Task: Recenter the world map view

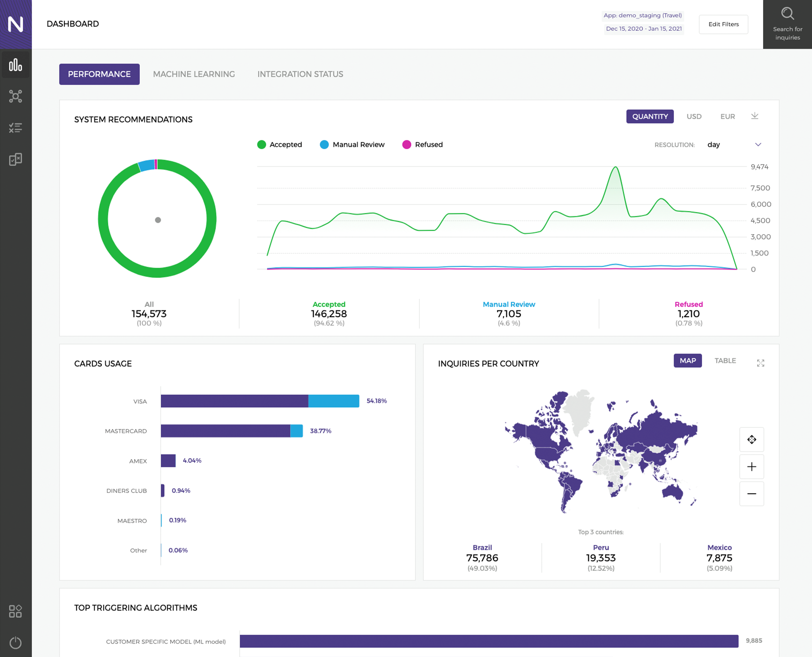Action: pyautogui.click(x=751, y=439)
